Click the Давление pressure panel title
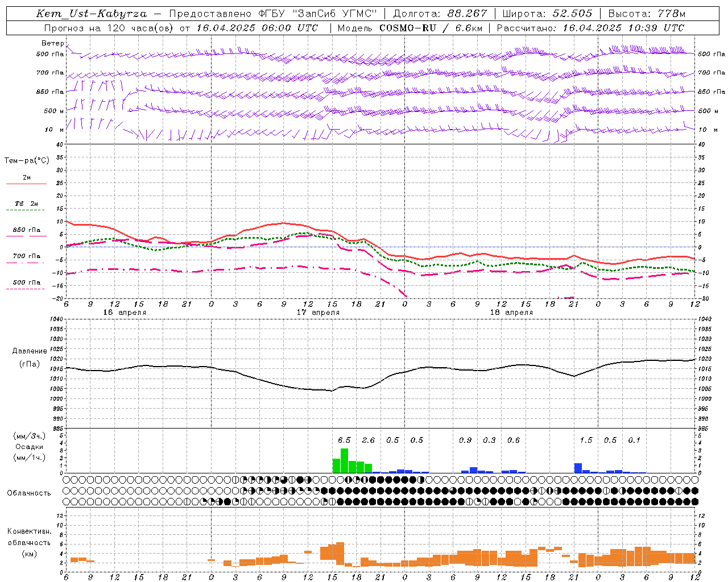The image size is (728, 582). 29,351
